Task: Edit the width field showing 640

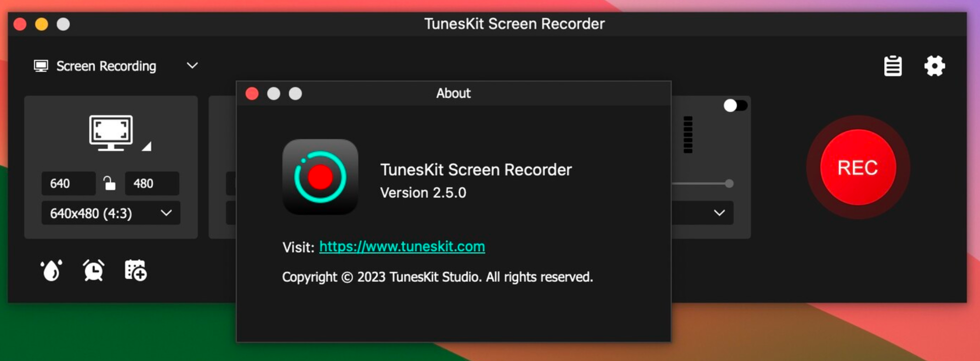Action: 68,183
